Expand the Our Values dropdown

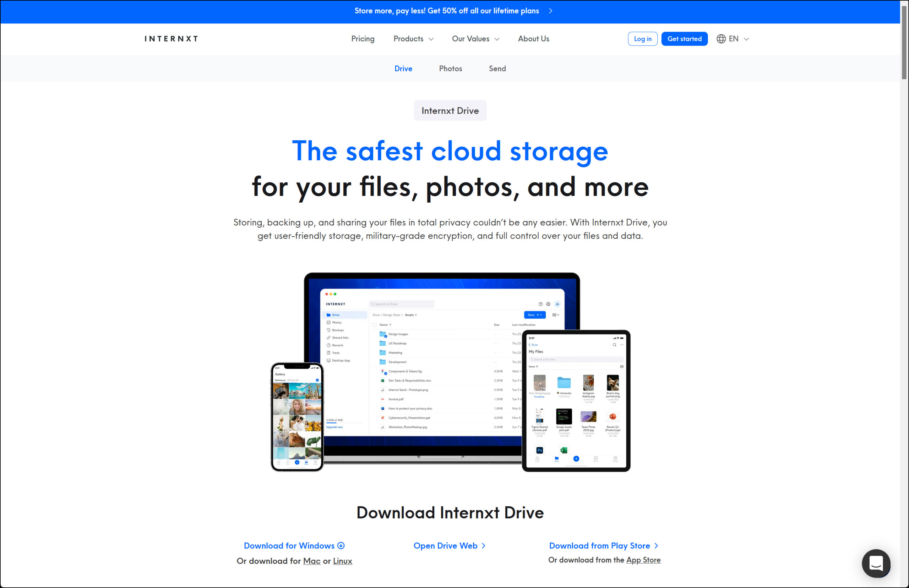(x=475, y=39)
